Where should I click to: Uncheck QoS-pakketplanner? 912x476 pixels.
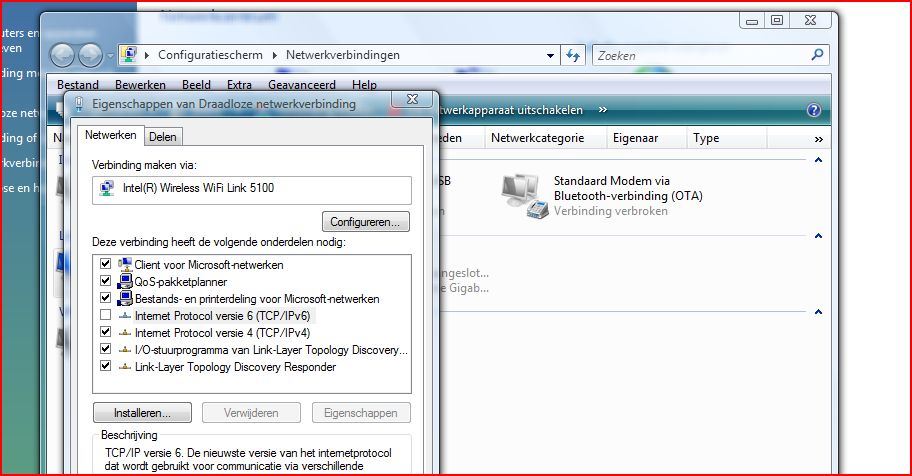coord(105,280)
